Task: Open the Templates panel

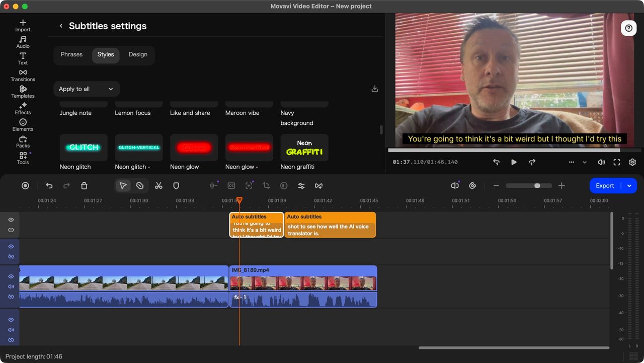Action: click(23, 92)
